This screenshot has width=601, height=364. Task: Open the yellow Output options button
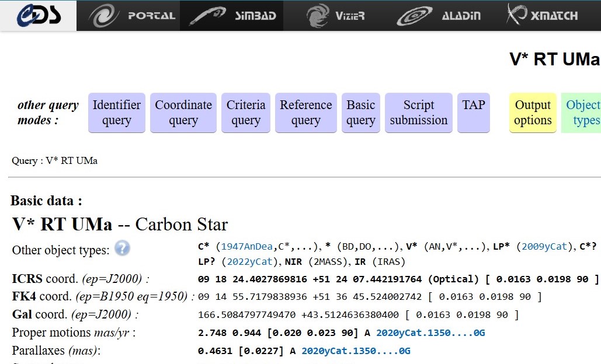point(533,113)
